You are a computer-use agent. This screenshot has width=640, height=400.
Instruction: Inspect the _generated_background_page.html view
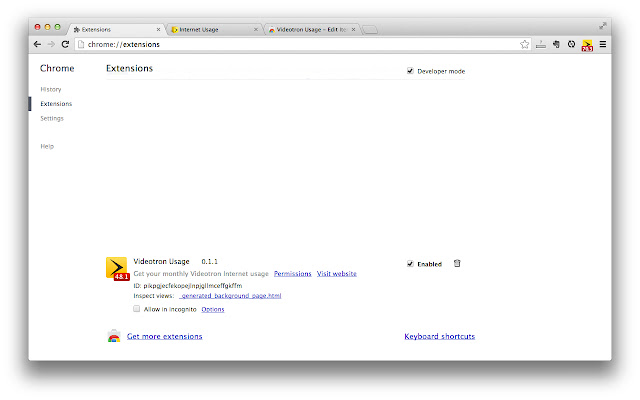click(230, 296)
